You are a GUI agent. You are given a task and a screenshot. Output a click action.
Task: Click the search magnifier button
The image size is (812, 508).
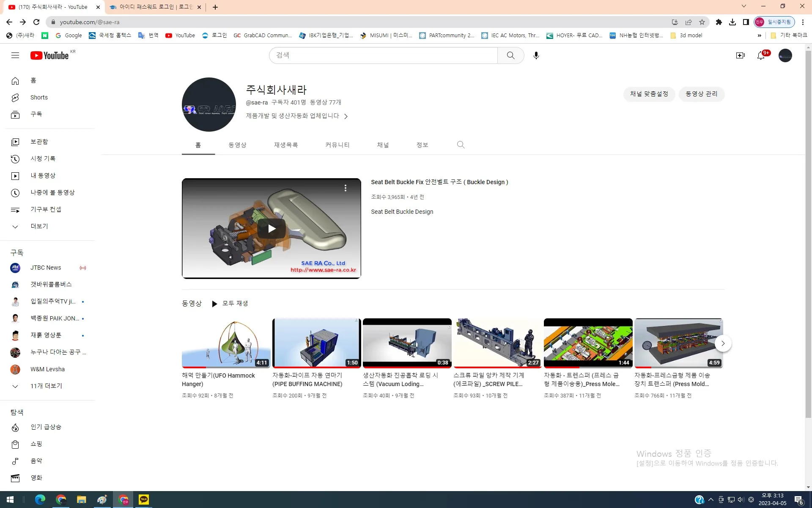(x=510, y=55)
